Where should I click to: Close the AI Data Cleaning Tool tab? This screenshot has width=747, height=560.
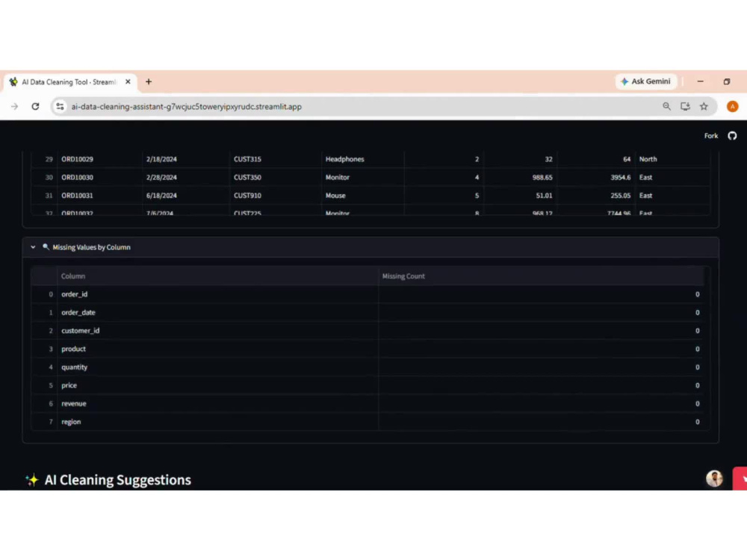(128, 81)
